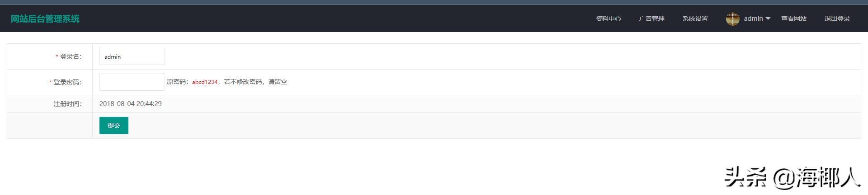
Task: Click 退出登录 to log out
Action: pyautogui.click(x=837, y=19)
